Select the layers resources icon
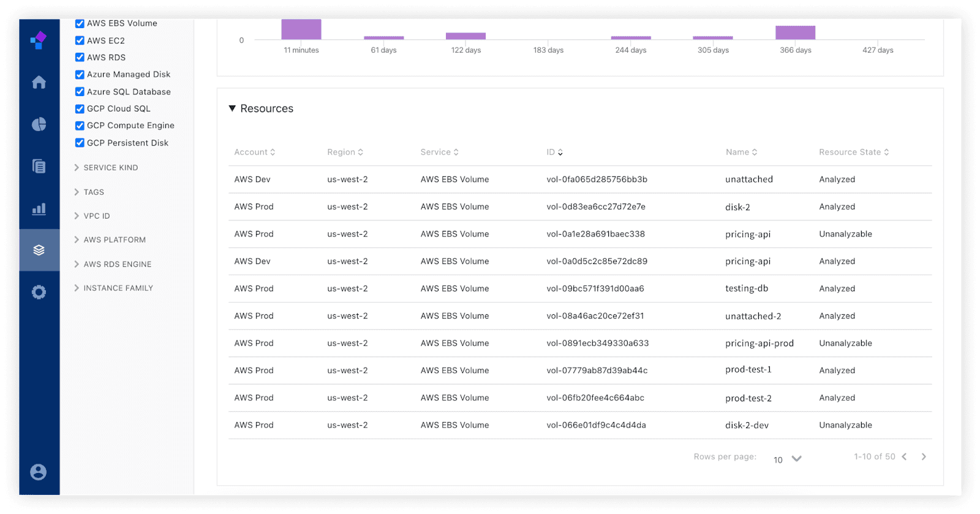The image size is (980, 514). 39,250
